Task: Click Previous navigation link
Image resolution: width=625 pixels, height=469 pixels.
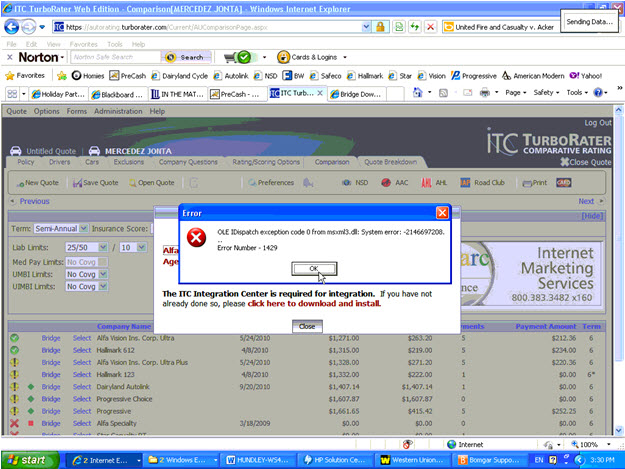Action: [x=34, y=201]
